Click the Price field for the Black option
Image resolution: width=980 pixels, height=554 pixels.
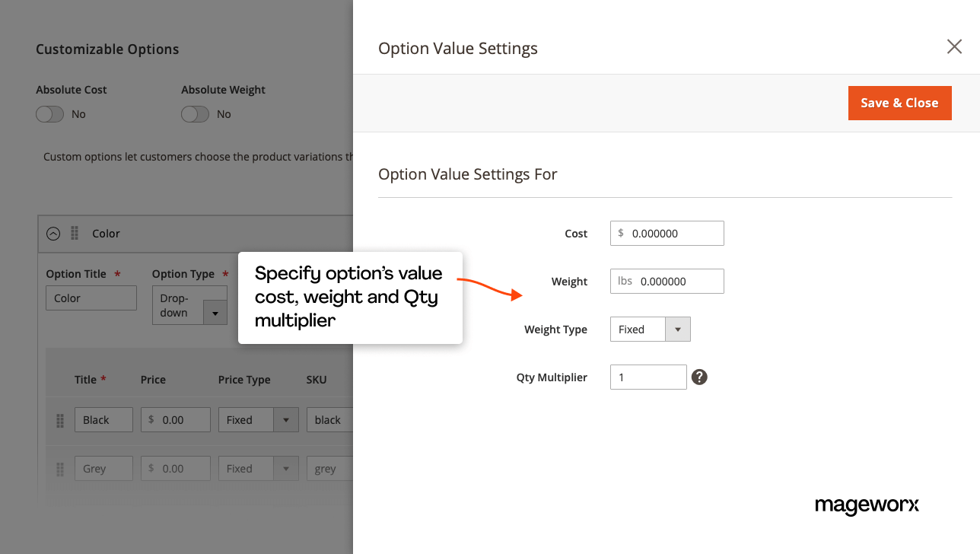pyautogui.click(x=175, y=419)
